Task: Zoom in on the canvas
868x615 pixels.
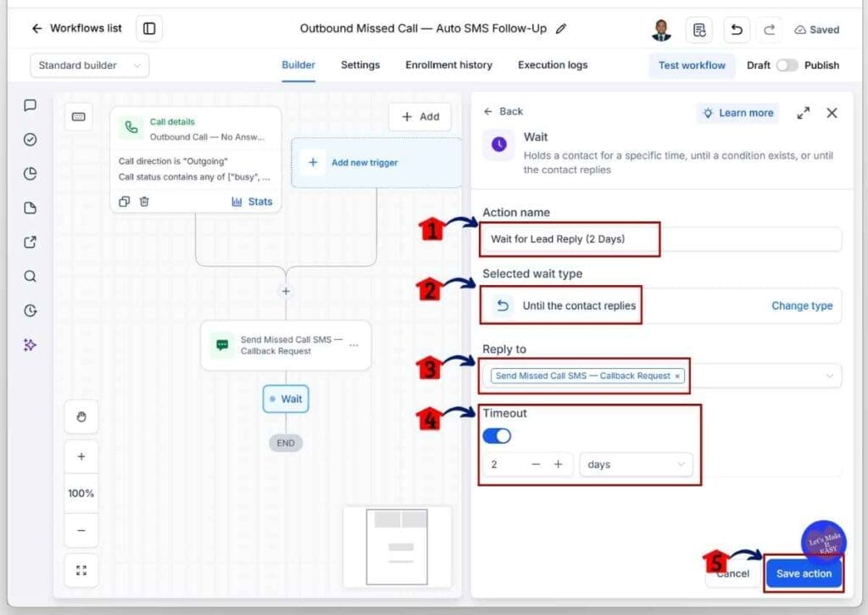Action: point(81,457)
